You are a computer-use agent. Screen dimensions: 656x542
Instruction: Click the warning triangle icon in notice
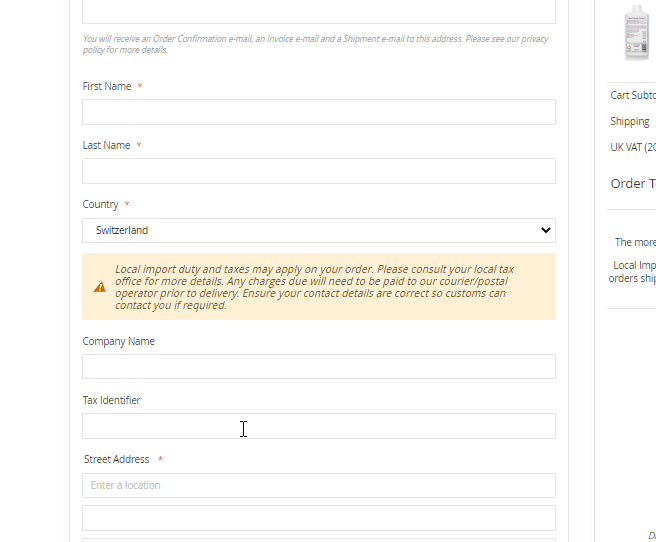point(100,287)
